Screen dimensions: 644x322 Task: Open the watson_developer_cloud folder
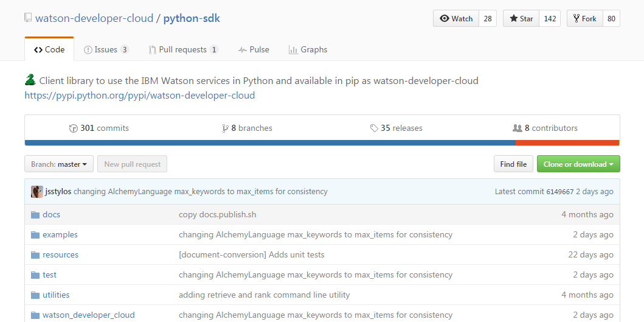pos(88,315)
